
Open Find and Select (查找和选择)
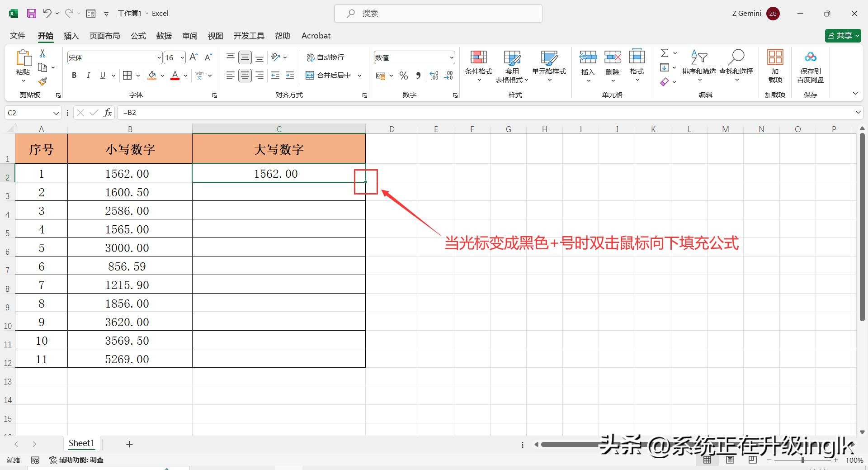pyautogui.click(x=736, y=66)
